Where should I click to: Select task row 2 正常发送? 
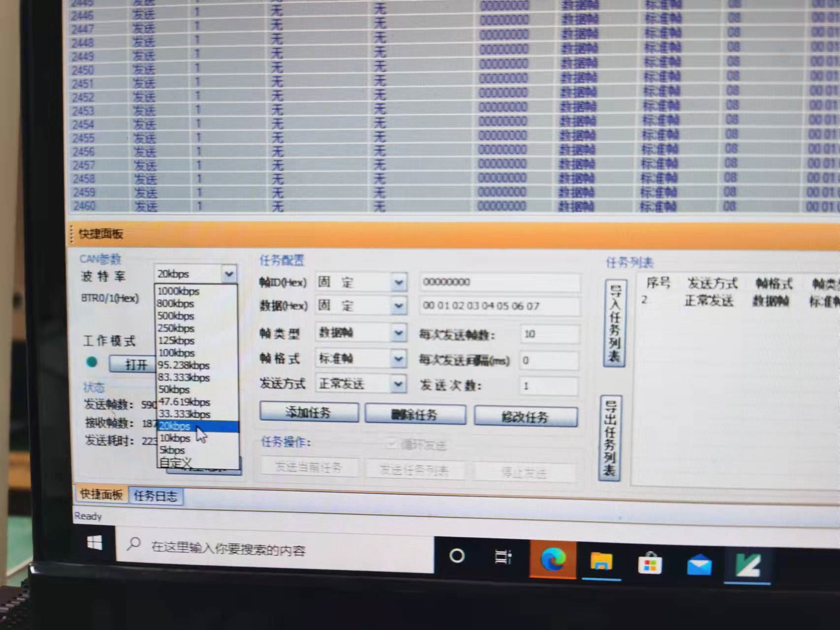[x=738, y=300]
